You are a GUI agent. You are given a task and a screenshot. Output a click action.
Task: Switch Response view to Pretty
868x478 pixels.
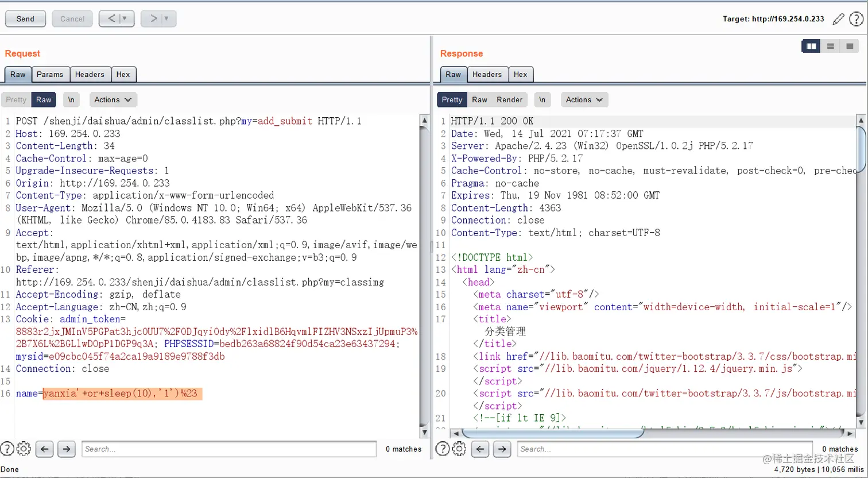(452, 99)
